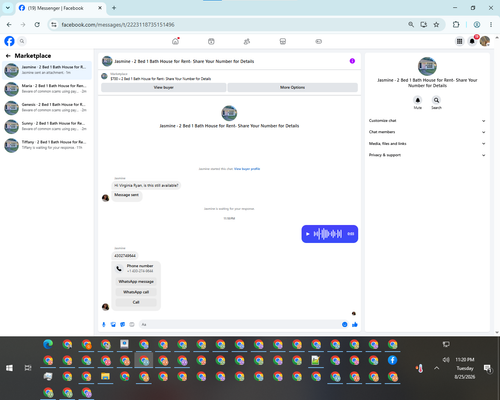Select the Messenger browser tab
Image resolution: width=500 pixels, height=400 pixels.
coord(60,8)
